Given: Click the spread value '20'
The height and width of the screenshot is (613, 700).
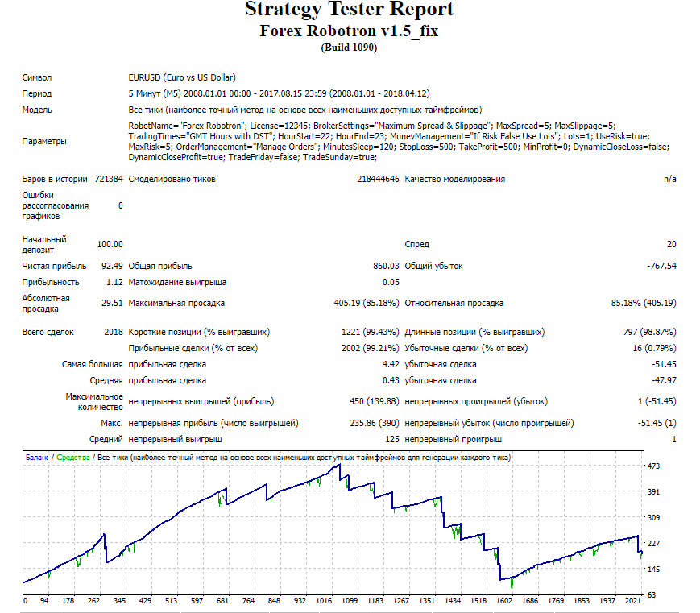Looking at the screenshot, I should click(x=672, y=244).
